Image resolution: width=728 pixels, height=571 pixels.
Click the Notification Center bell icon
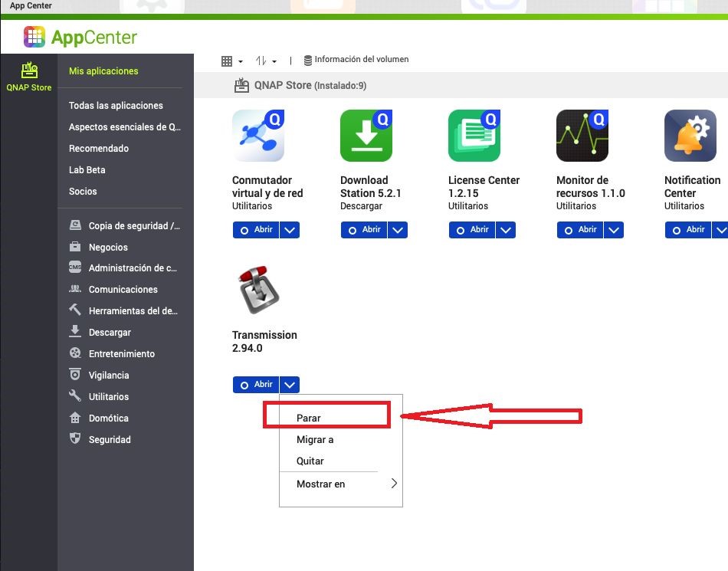point(690,136)
